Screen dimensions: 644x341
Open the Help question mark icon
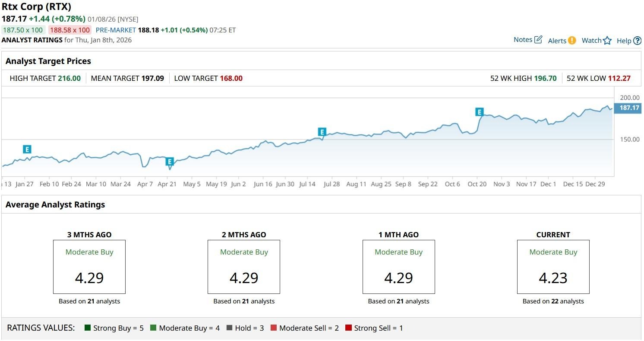pyautogui.click(x=637, y=41)
